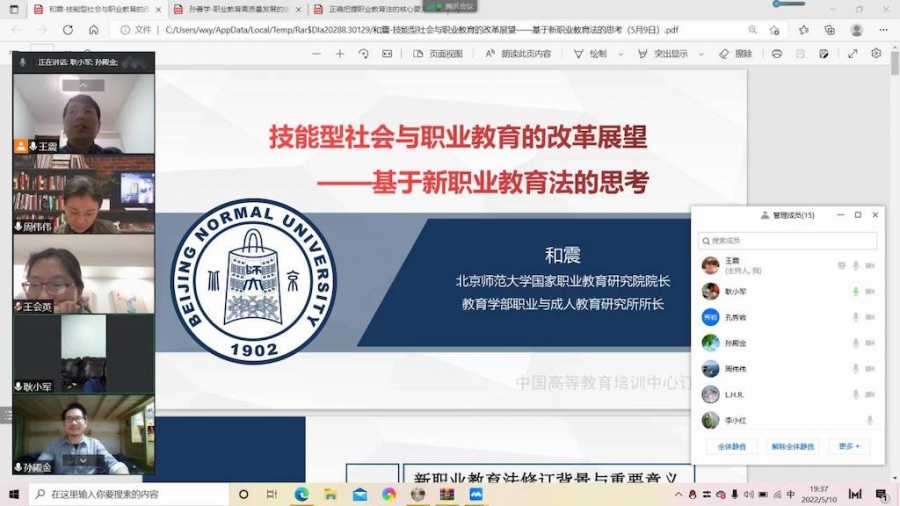Open Microsoft Edge from the taskbar
The width and height of the screenshot is (900, 506).
tap(301, 494)
